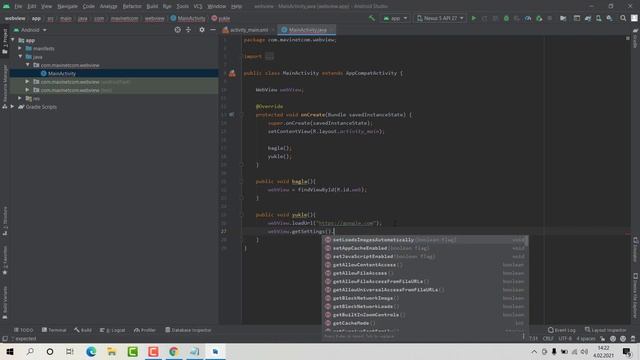
Task: Open the app run configuration dropdown
Action: tap(395, 18)
